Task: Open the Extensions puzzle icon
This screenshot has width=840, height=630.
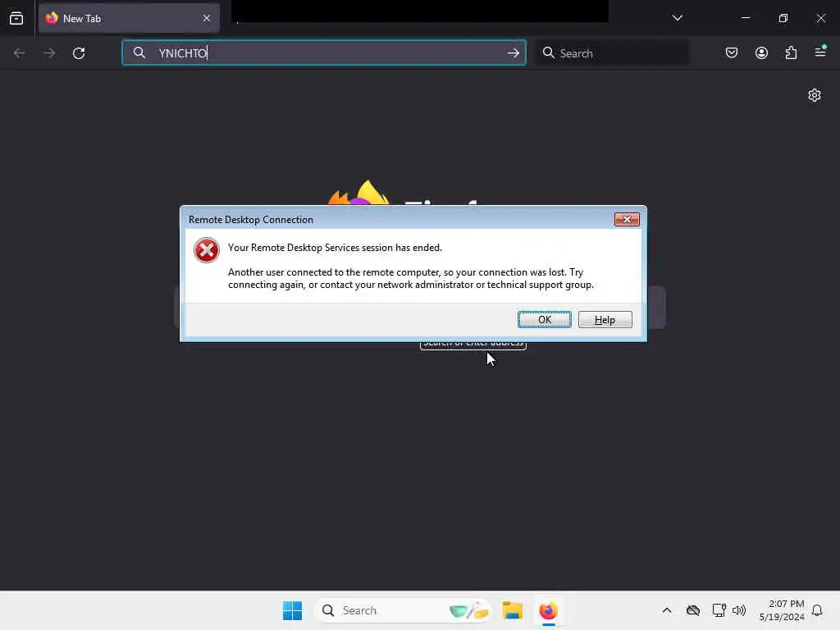Action: [791, 53]
